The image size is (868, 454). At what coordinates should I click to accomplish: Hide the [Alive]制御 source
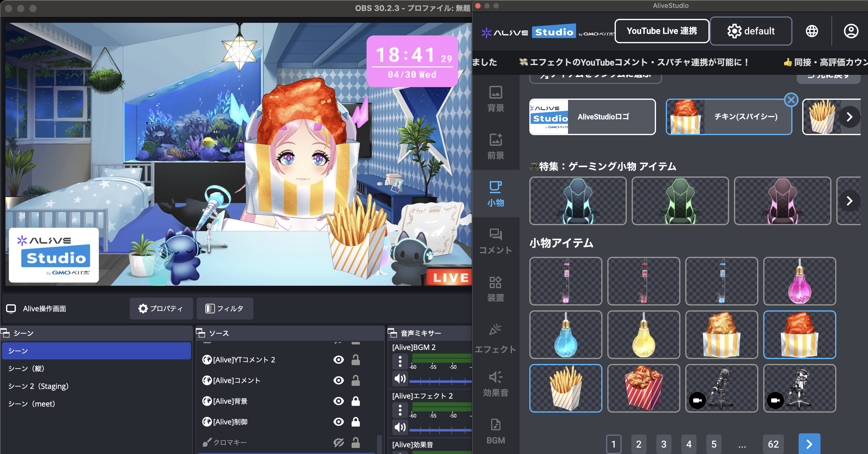click(x=338, y=422)
